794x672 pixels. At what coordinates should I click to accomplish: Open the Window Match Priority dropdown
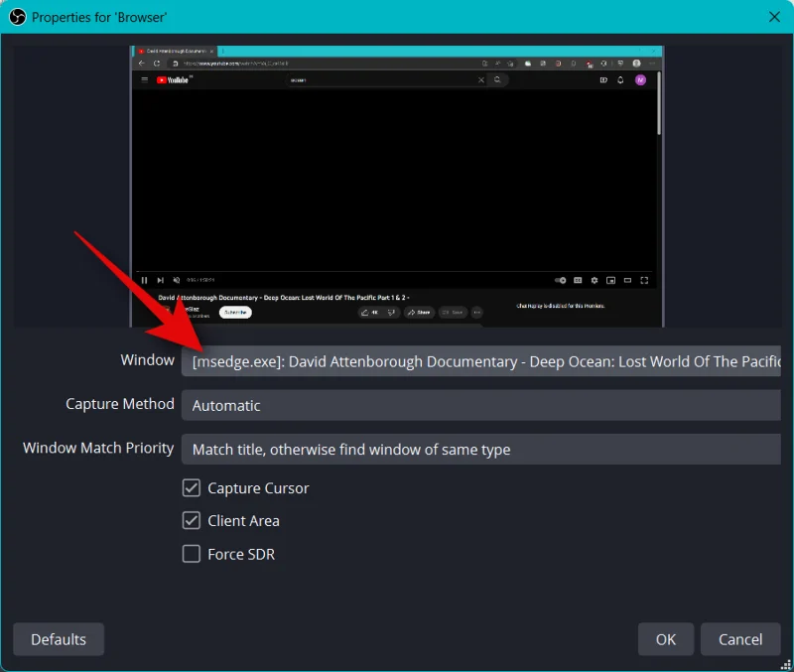[481, 450]
